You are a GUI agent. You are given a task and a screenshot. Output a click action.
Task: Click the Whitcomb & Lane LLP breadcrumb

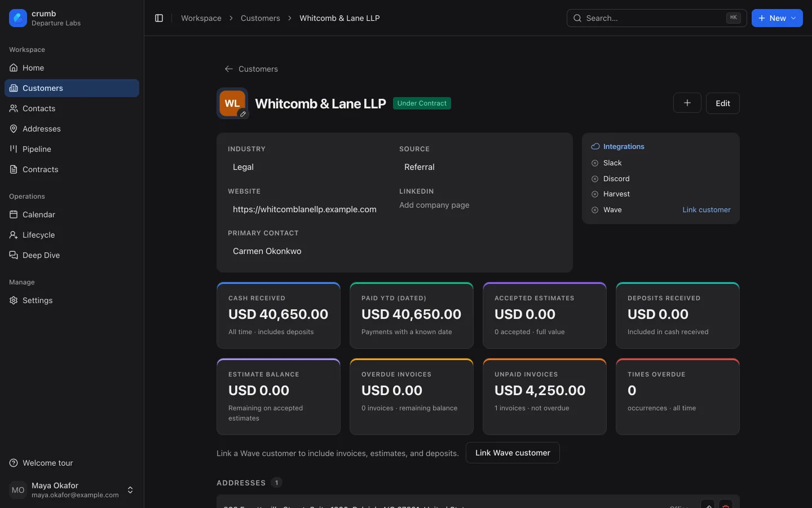[x=339, y=18]
